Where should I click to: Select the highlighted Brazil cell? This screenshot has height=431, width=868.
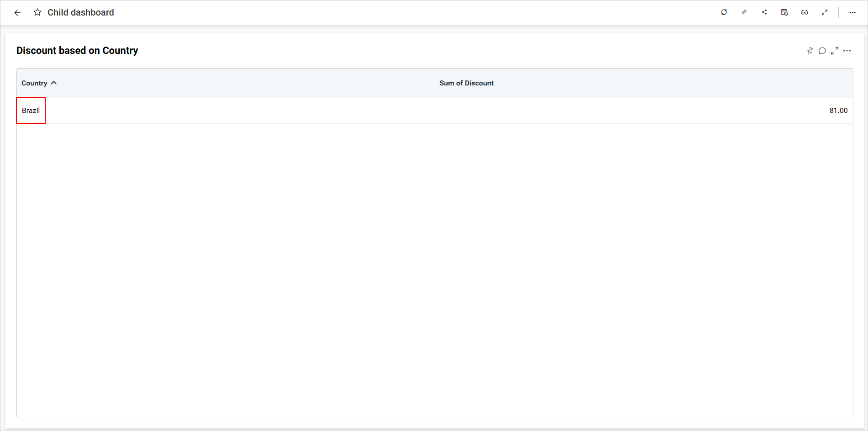click(x=31, y=110)
